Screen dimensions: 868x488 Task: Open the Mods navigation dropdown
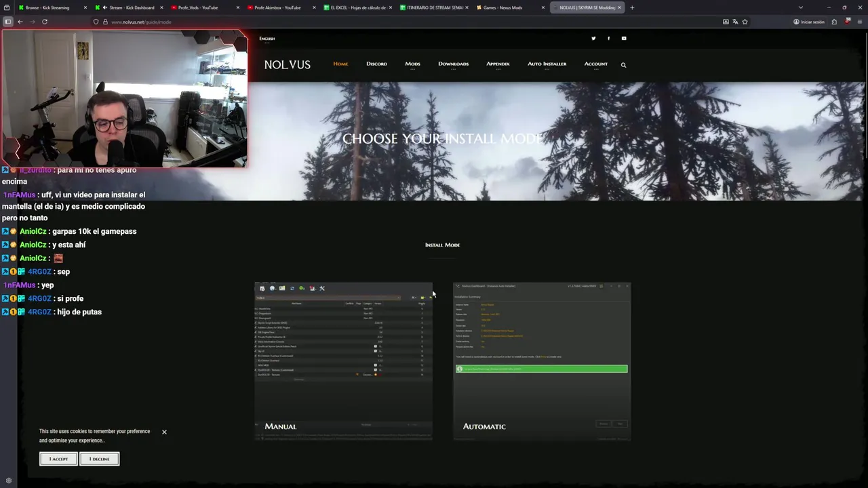pos(413,64)
